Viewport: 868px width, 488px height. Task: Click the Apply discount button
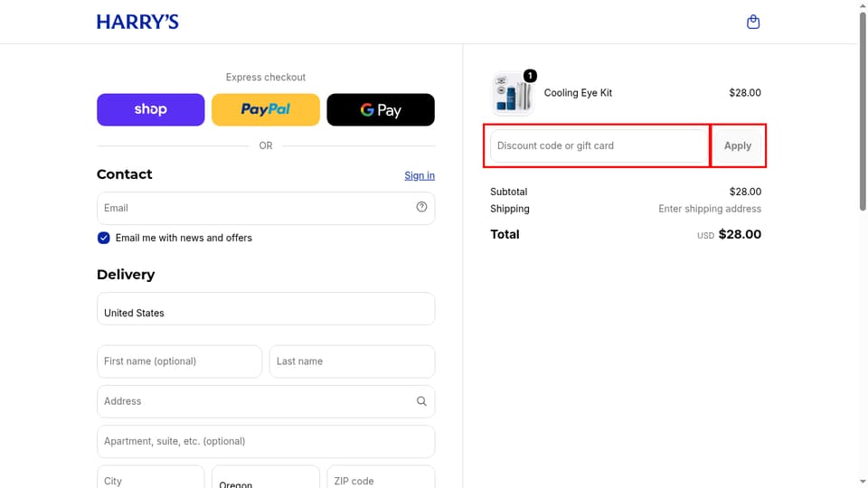[738, 145]
